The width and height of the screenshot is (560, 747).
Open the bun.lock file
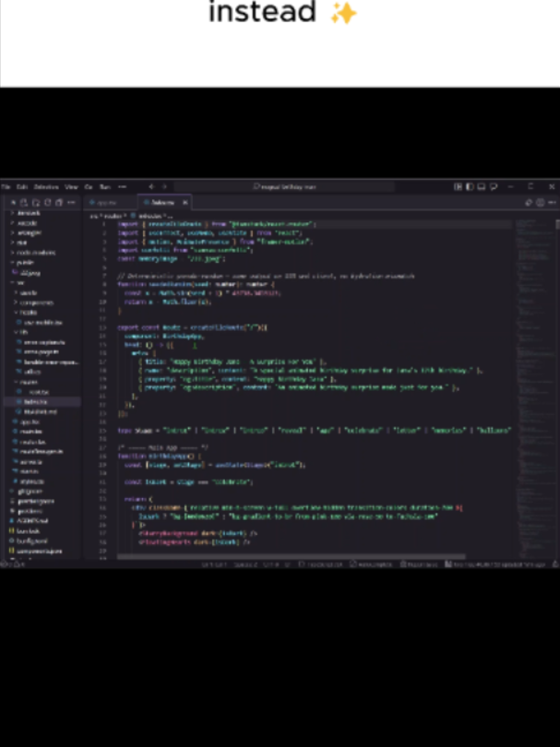coord(41,530)
